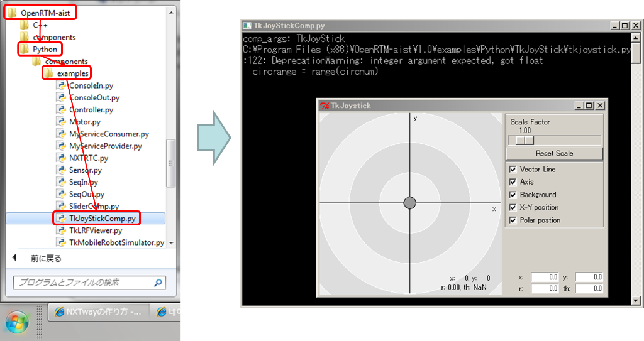Open the NXTwayの作り方 Internet Explorer taskbar button
The width and height of the screenshot is (644, 341).
coord(97,312)
